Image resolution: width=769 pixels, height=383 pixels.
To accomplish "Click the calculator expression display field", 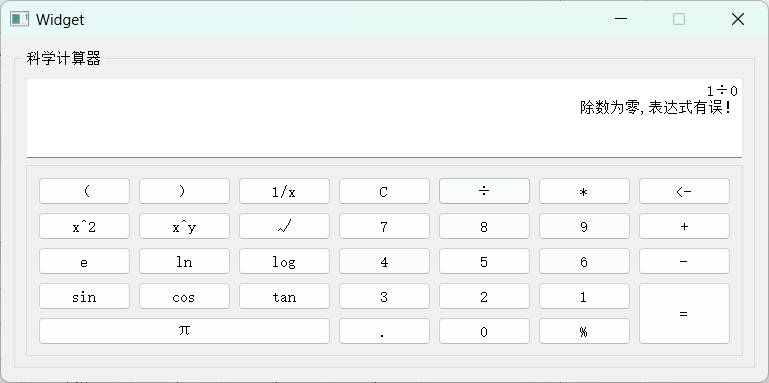I will click(x=384, y=118).
